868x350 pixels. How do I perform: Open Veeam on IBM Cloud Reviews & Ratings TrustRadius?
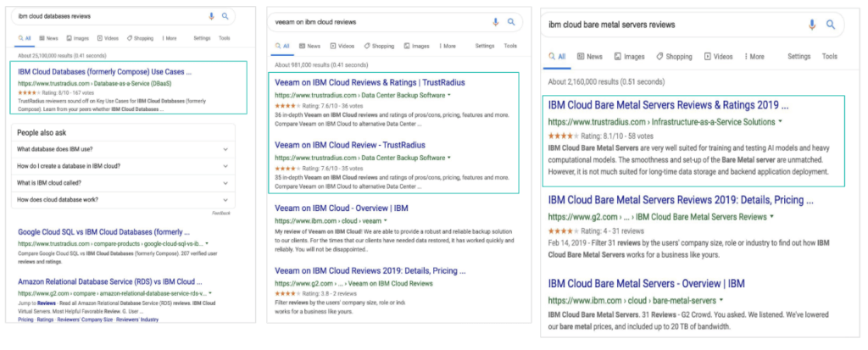coord(370,82)
